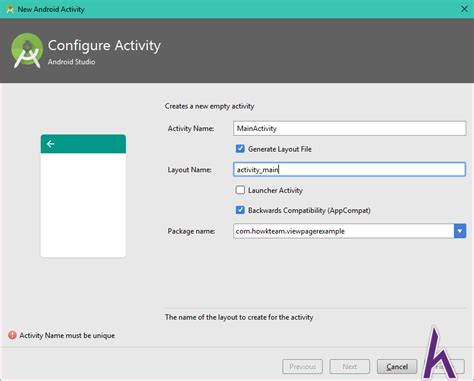
Task: Click the back arrow in the activity preview
Action: click(x=50, y=144)
